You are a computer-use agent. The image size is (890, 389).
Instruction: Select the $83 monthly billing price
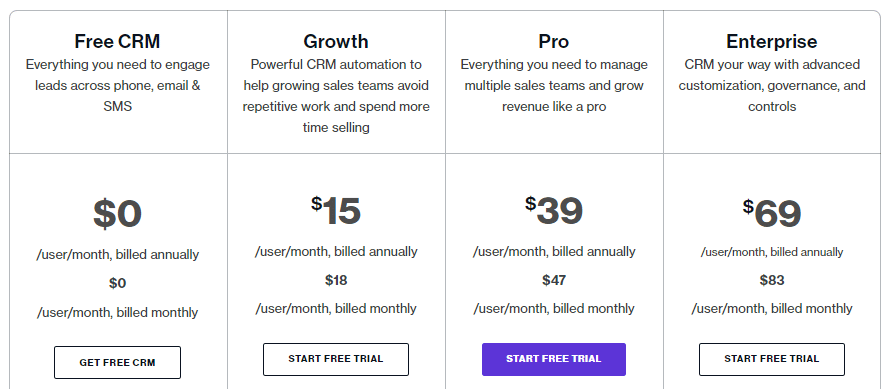tap(772, 280)
